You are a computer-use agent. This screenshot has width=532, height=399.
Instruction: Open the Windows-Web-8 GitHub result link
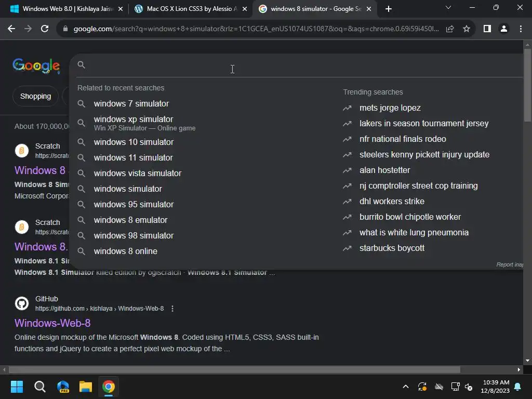tap(52, 323)
